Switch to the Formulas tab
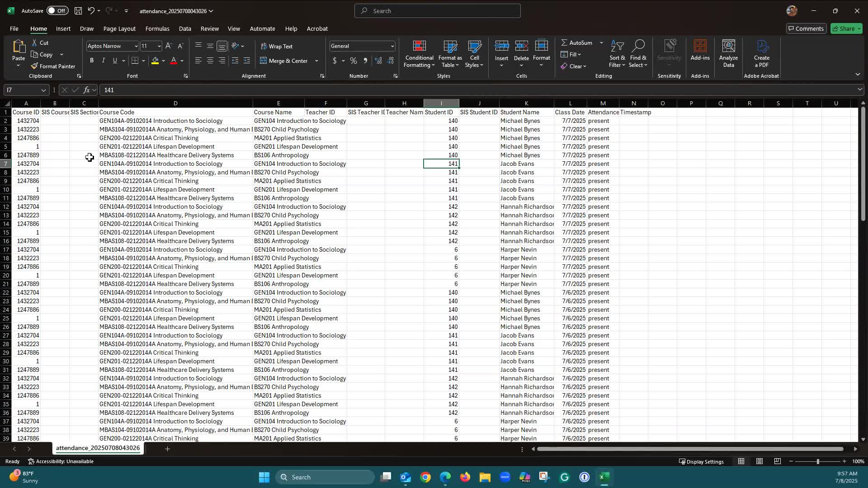868x488 pixels. point(157,28)
